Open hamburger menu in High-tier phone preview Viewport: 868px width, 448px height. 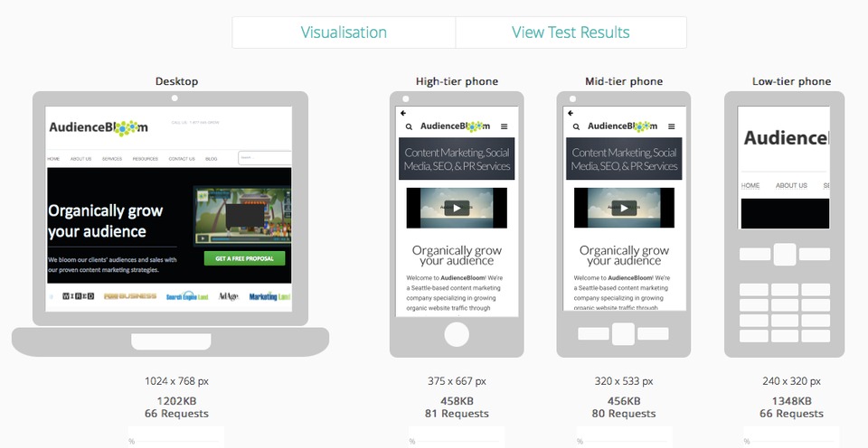(x=504, y=127)
